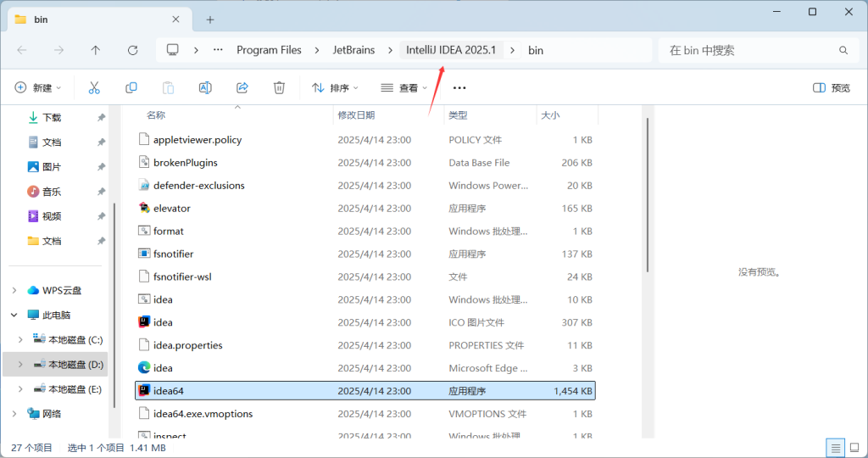
Task: Open a new tab with plus button
Action: pos(209,20)
